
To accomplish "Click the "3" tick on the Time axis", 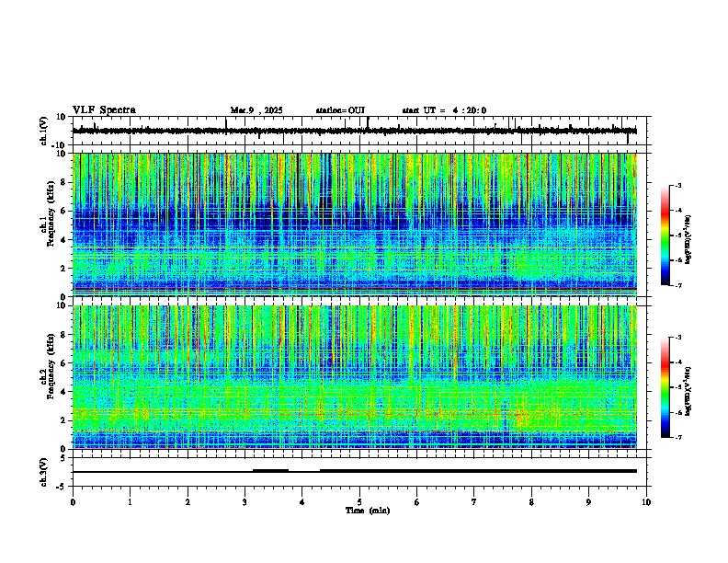I will point(245,502).
